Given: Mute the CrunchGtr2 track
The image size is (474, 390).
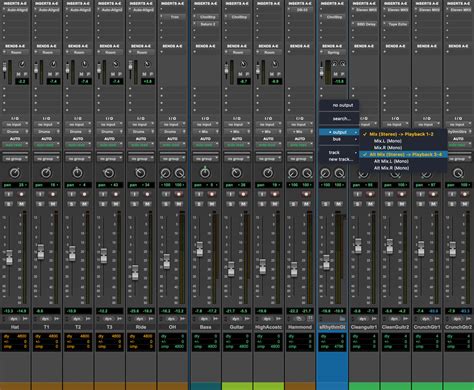Looking at the screenshot, I should click(465, 204).
